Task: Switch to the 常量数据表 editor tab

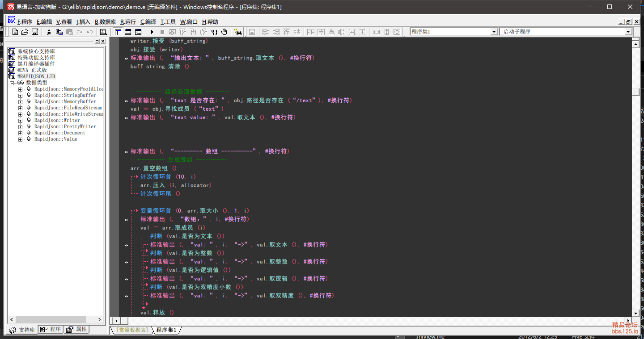Action: coord(132,330)
